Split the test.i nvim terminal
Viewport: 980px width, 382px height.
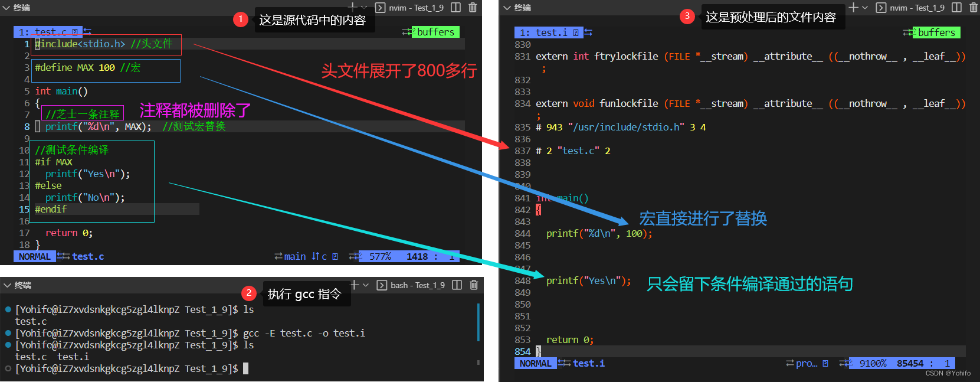[957, 8]
